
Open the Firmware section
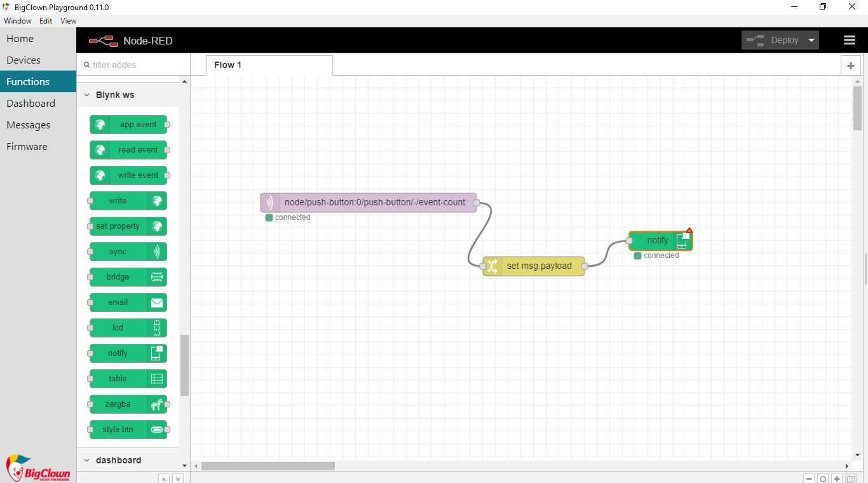[x=38, y=147]
